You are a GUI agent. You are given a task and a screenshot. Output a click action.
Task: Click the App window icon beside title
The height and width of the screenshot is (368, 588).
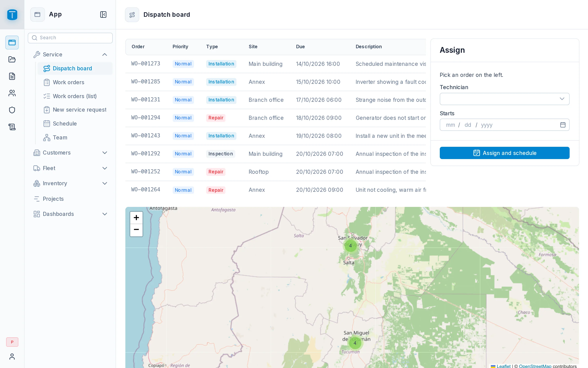[37, 14]
